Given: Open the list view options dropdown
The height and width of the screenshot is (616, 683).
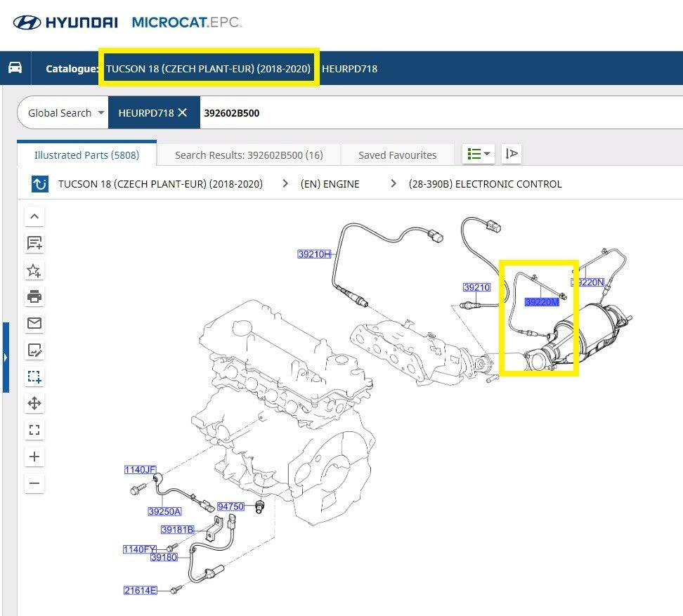Looking at the screenshot, I should [479, 154].
